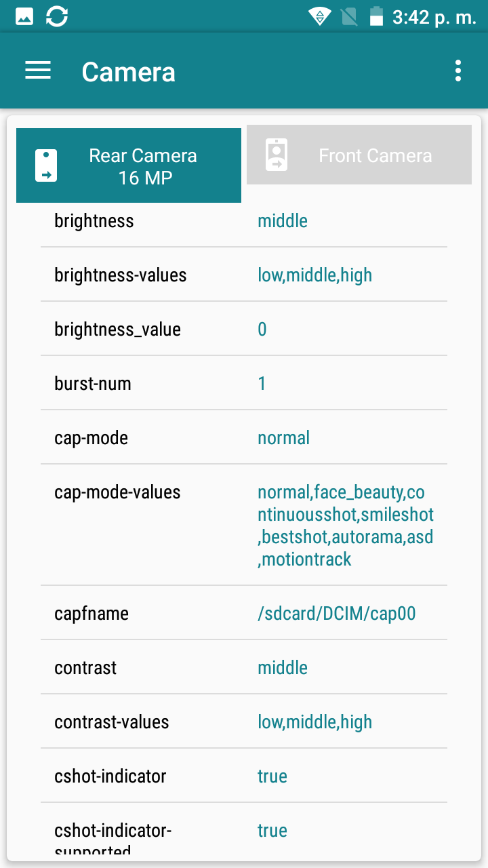Tap the no-SIM card status icon

point(349,17)
